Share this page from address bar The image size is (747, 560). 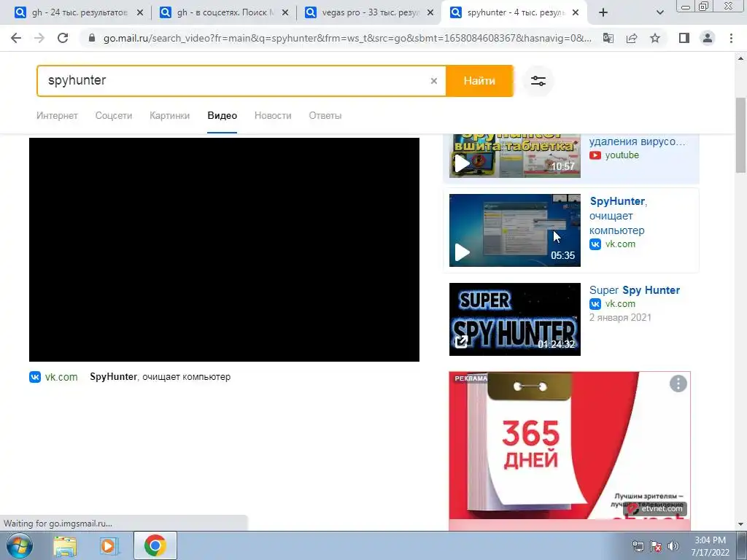pyautogui.click(x=632, y=38)
